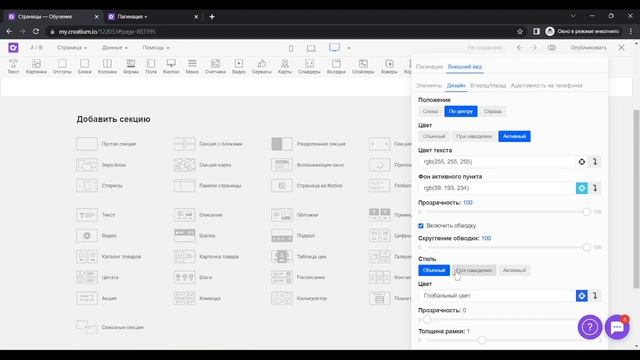Select the Поля fields tool
This screenshot has width=640, height=360.
151,66
